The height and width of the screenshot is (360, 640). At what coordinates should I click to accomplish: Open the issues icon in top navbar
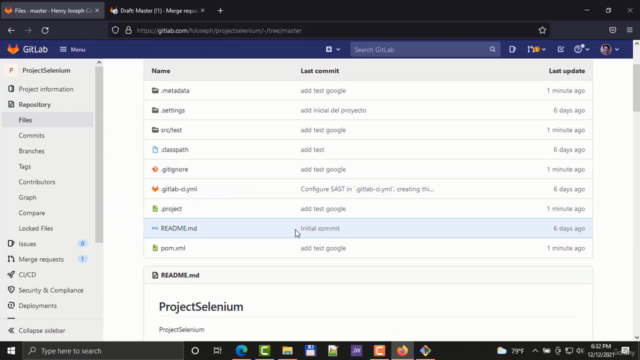pyautogui.click(x=512, y=49)
